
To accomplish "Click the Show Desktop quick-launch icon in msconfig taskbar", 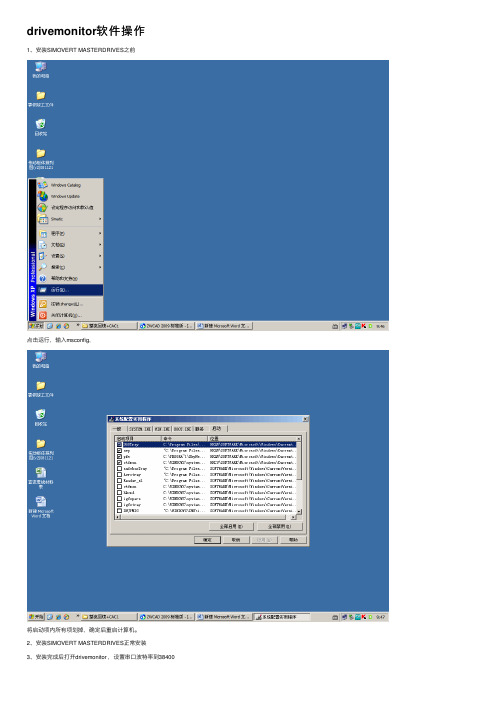I will tap(50, 617).
